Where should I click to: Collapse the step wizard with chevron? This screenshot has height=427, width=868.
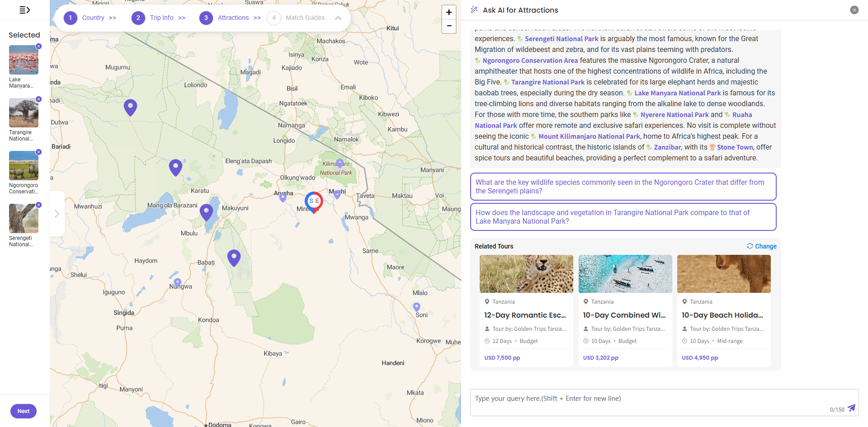[x=338, y=18]
